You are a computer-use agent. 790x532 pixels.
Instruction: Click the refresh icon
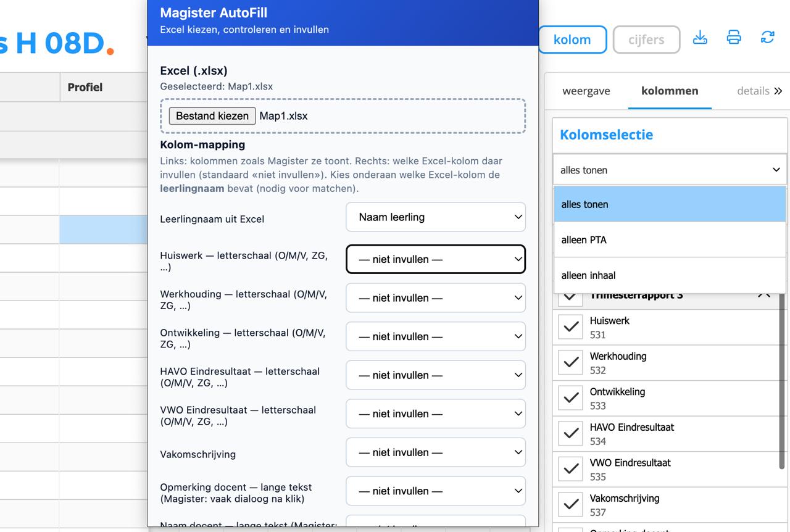(767, 38)
